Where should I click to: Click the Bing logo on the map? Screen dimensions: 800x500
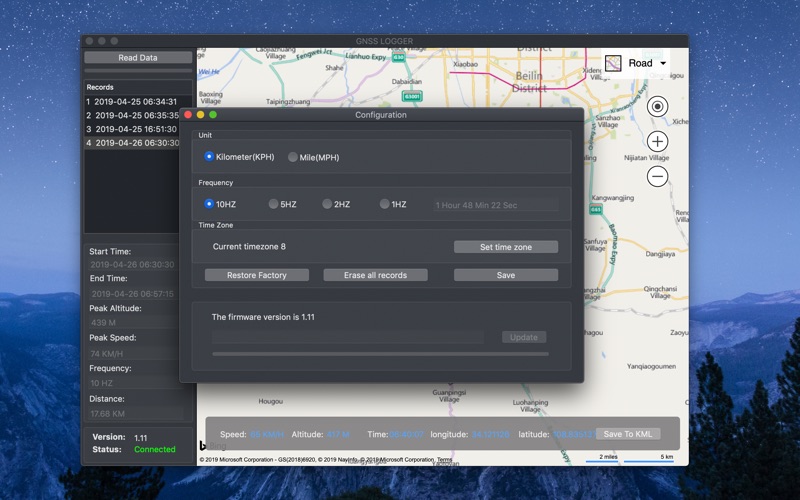[212, 445]
